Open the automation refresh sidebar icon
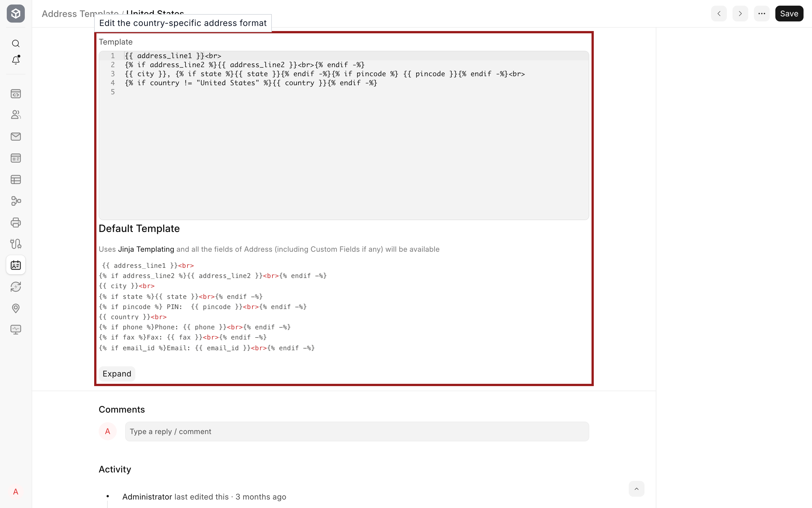Screen dimensions: 812x508 (16, 286)
